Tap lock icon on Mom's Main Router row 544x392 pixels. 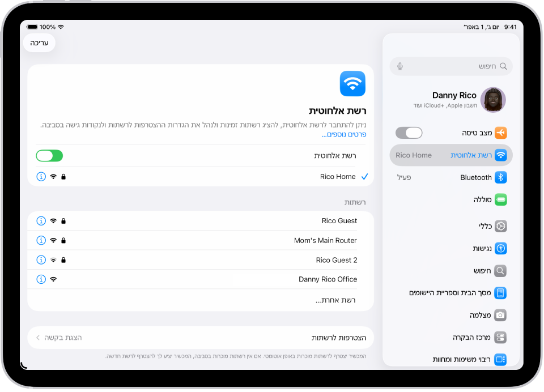[63, 240]
